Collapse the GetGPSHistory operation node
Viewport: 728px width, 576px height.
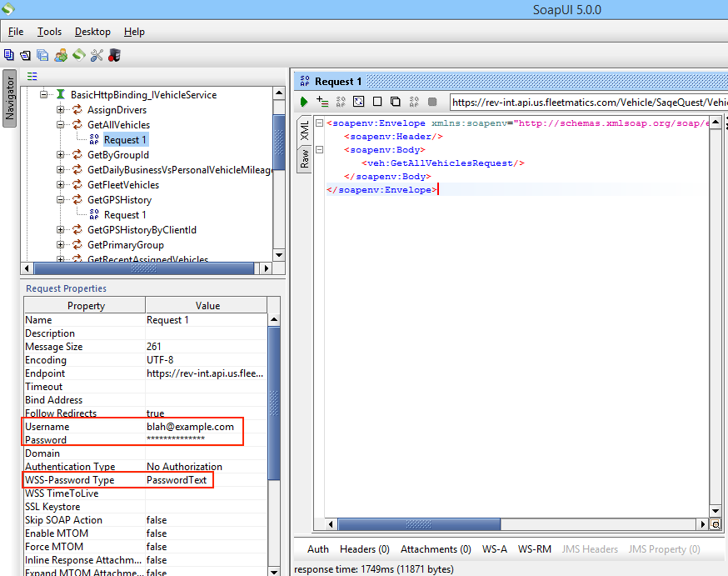(60, 200)
